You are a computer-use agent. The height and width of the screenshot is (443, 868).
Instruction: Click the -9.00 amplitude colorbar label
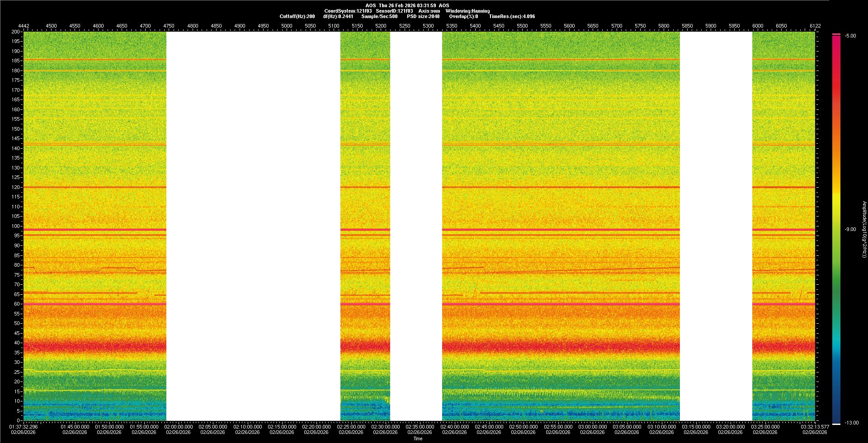[850, 229]
